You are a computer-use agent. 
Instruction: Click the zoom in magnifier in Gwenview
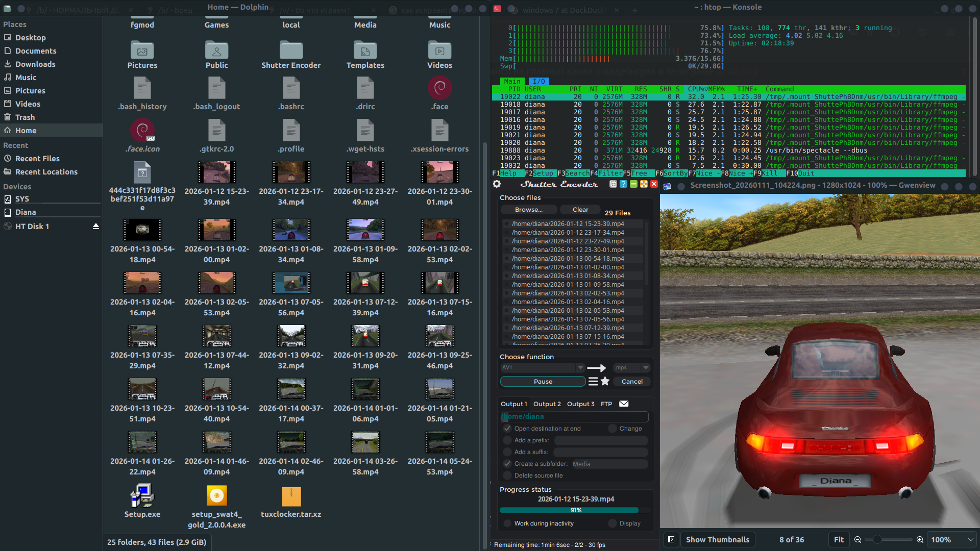[920, 539]
